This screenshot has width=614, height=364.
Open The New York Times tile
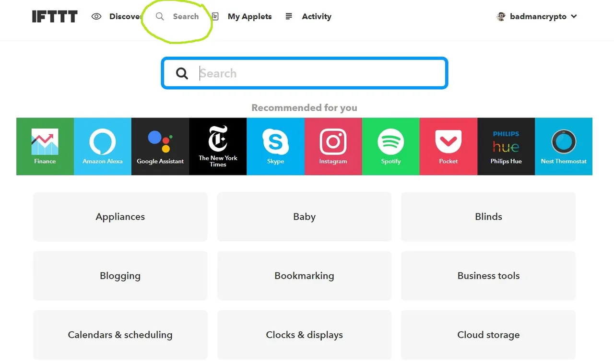point(218,146)
